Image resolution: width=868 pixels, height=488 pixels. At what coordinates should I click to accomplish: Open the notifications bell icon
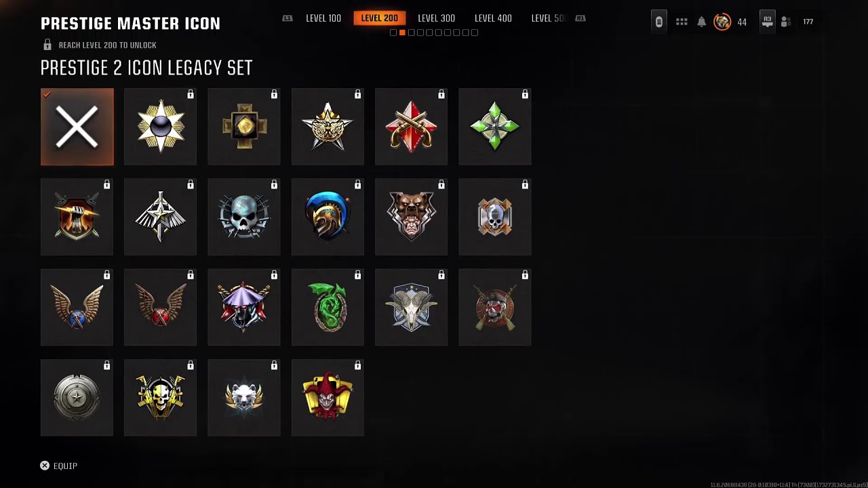coord(702,22)
